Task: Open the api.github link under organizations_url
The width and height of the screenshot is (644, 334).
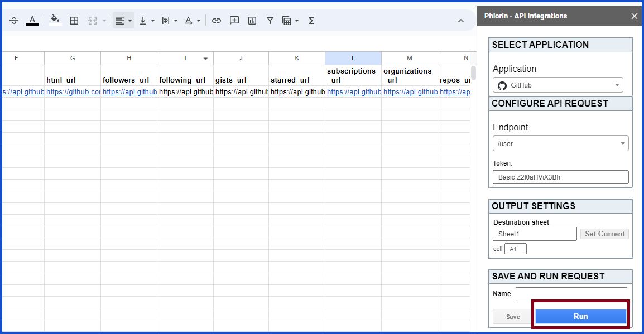Action: coord(410,92)
